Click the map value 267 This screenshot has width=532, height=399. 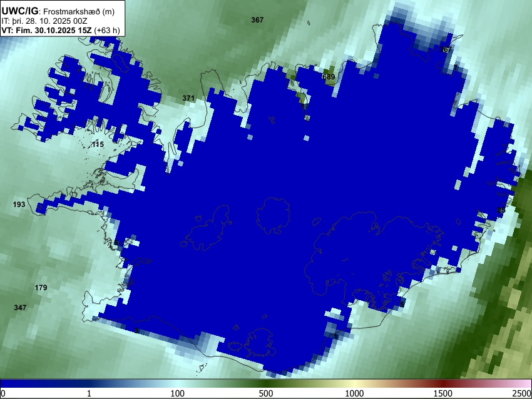pyautogui.click(x=446, y=49)
